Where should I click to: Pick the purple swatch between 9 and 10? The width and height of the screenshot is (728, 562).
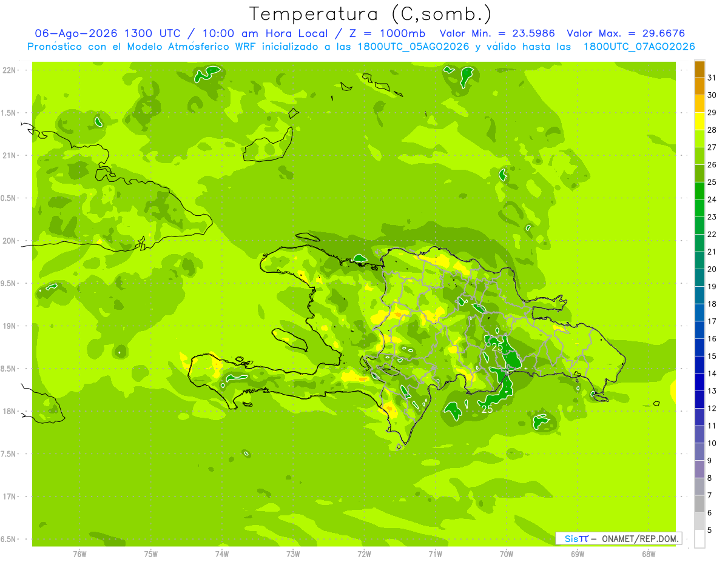point(699,452)
